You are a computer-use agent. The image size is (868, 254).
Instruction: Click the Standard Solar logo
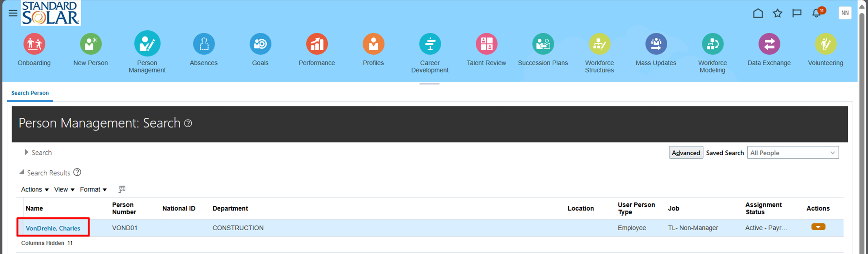point(51,13)
